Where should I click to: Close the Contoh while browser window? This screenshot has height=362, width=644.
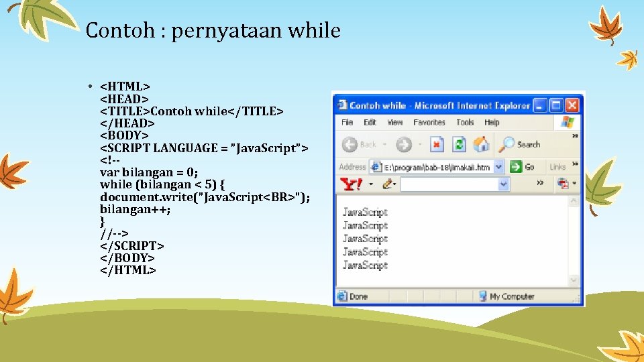[572, 105]
